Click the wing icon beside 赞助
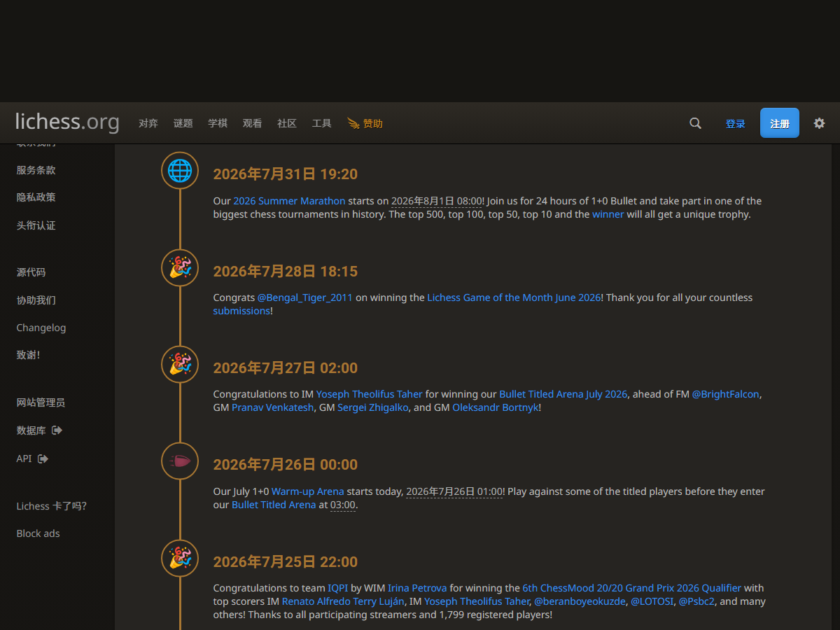Image resolution: width=840 pixels, height=630 pixels. point(353,123)
